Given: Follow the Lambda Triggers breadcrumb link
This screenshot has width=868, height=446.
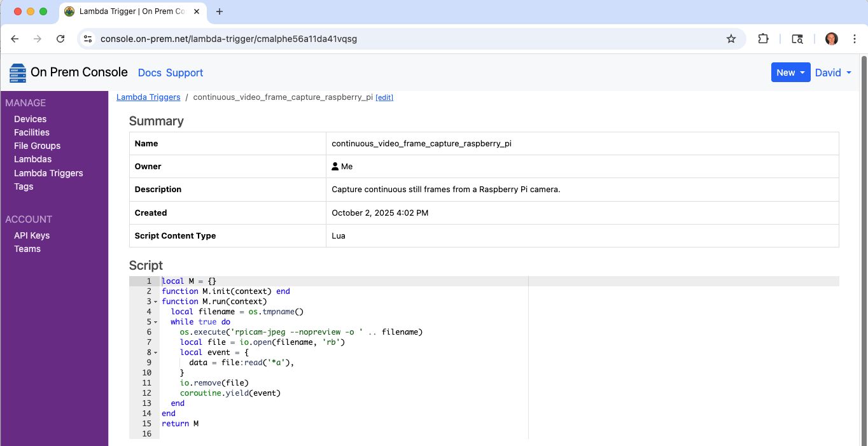Looking at the screenshot, I should [148, 97].
